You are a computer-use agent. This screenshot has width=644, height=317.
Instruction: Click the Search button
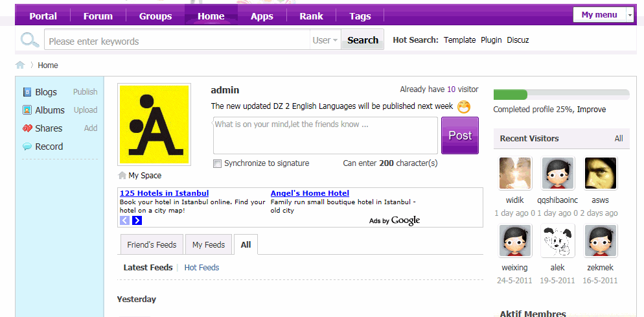click(x=363, y=40)
